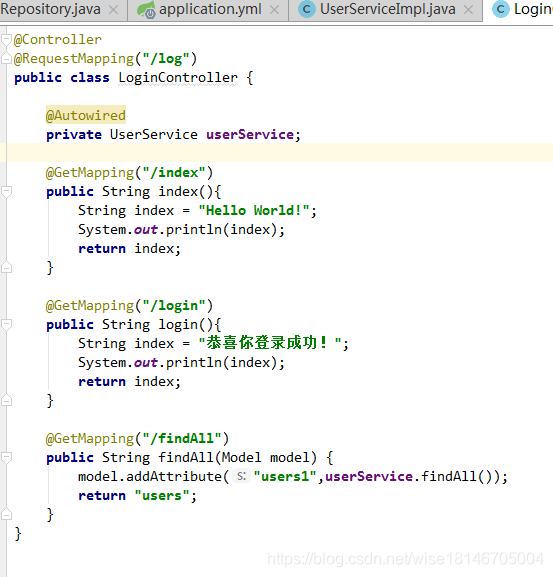Place cursor on the highlighted empty line
Viewport: 553px width, 577px height.
pos(276,153)
